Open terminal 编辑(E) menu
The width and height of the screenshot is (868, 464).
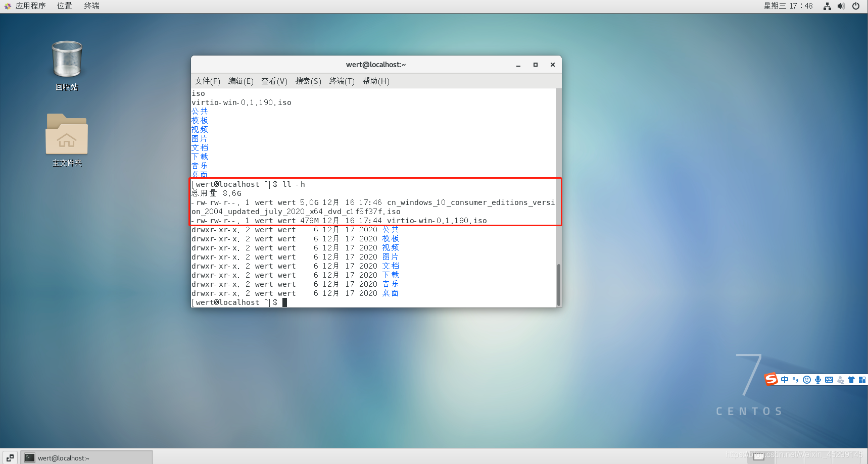241,81
